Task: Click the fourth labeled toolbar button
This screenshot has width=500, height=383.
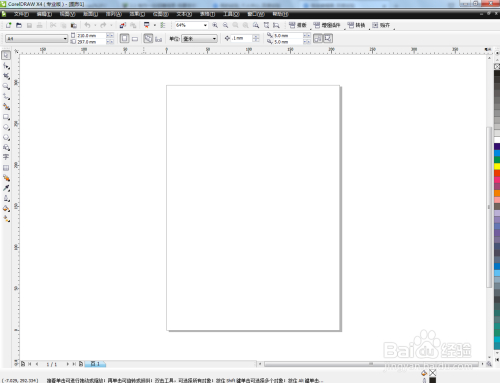Action: pyautogui.click(x=381, y=25)
